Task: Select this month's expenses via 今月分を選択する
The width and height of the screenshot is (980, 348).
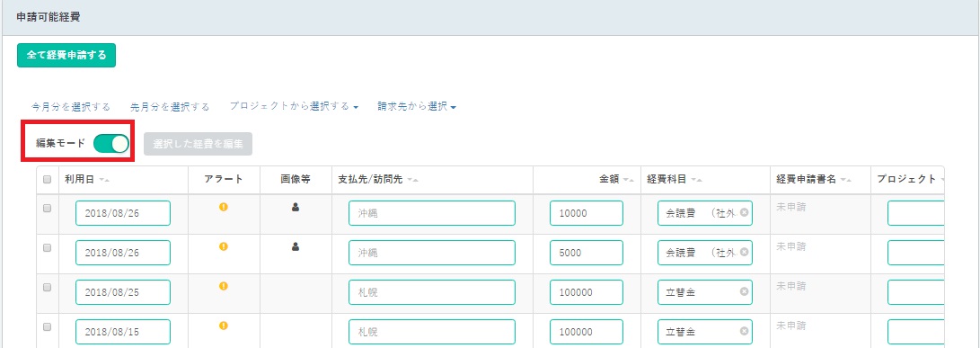Action: coord(71,106)
